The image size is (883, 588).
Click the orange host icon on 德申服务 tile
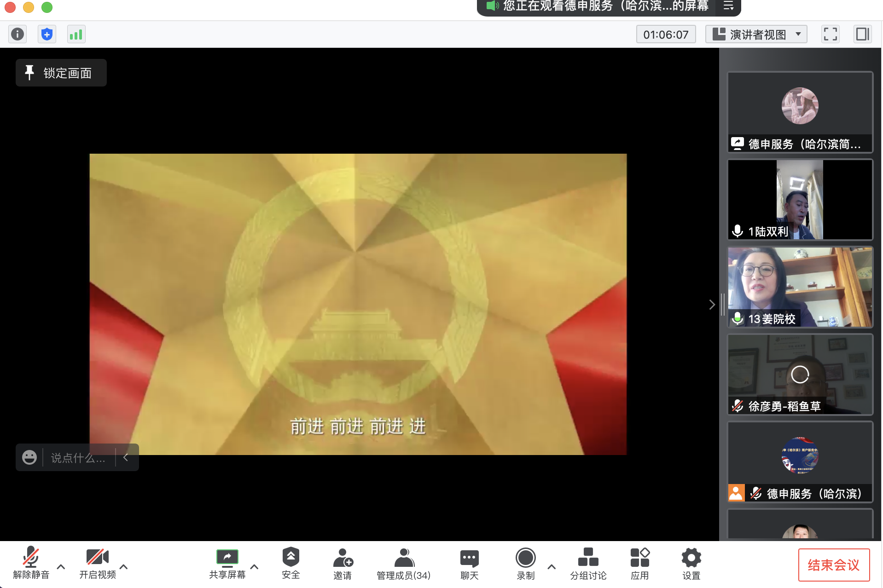coord(736,493)
